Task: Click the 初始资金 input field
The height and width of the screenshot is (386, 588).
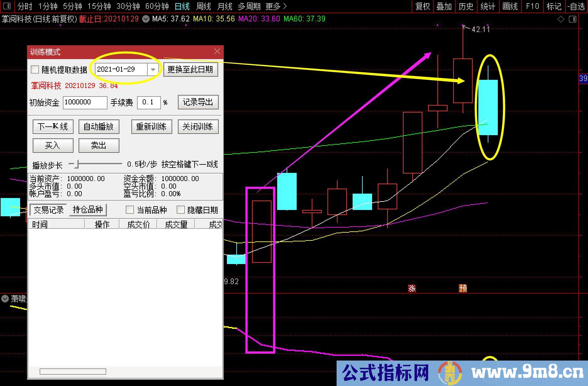Action: (85, 102)
